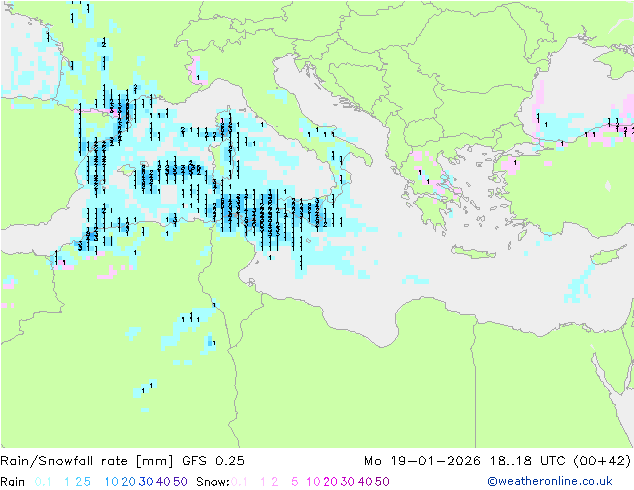The height and width of the screenshot is (490, 634).
Task: Click the rain legend value 40
Action: click(163, 482)
